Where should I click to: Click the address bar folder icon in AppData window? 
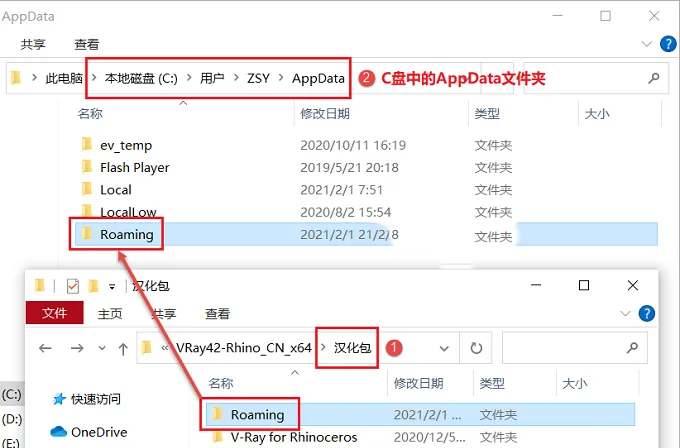[16, 78]
